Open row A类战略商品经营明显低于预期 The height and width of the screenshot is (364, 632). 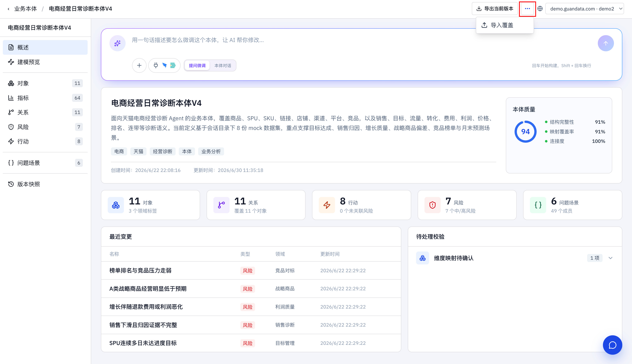[251, 289]
